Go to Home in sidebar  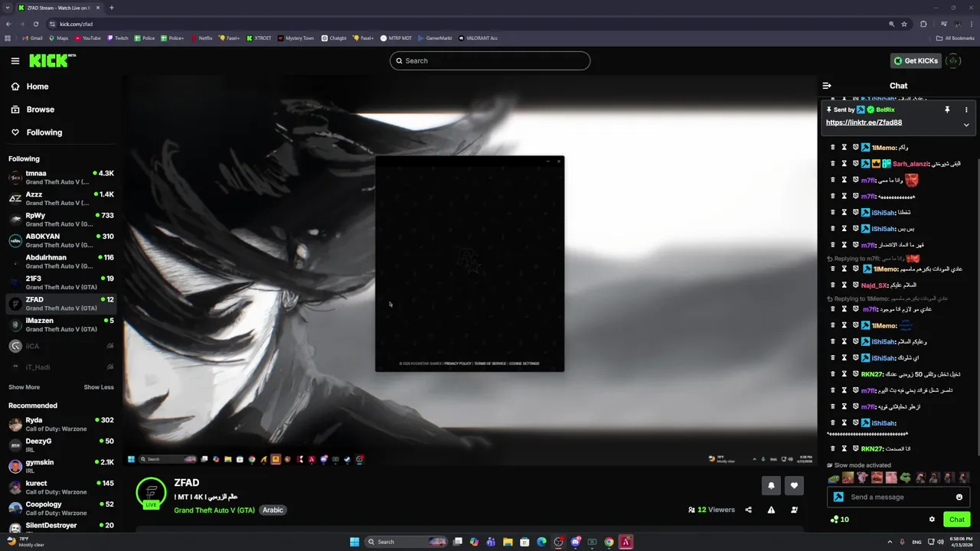point(30,86)
